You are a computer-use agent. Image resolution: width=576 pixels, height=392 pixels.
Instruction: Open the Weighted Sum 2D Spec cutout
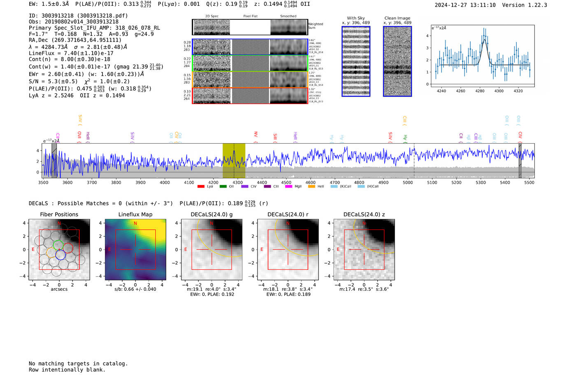coord(211,27)
